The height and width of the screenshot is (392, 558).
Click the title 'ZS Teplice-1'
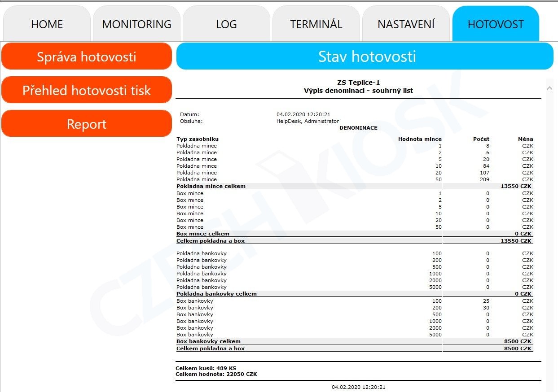(358, 83)
